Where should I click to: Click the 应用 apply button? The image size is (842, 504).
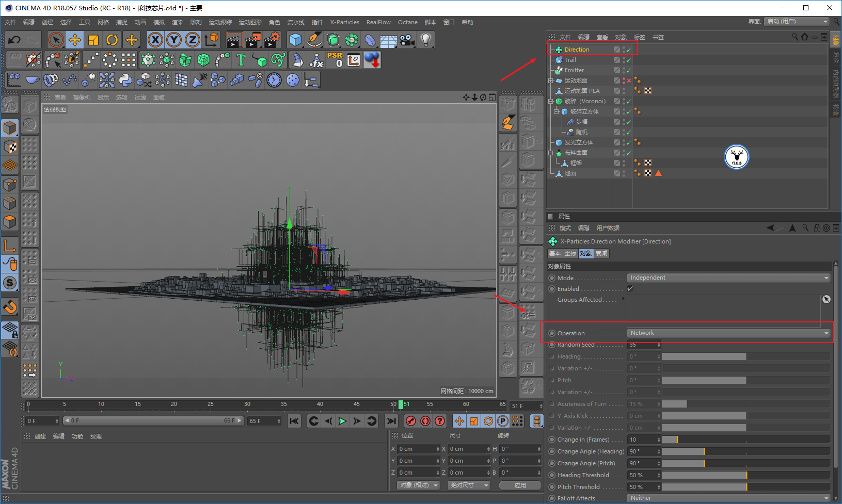tap(520, 485)
